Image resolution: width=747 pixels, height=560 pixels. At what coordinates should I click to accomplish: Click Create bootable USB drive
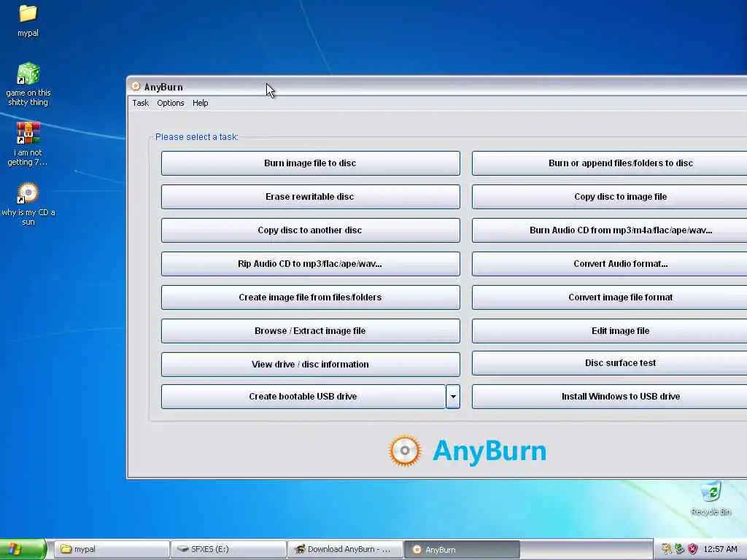[303, 397]
